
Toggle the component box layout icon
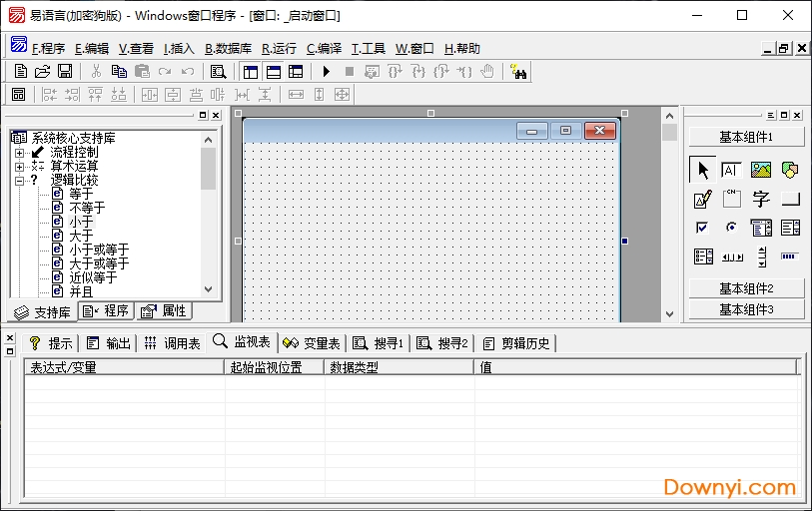(296, 72)
